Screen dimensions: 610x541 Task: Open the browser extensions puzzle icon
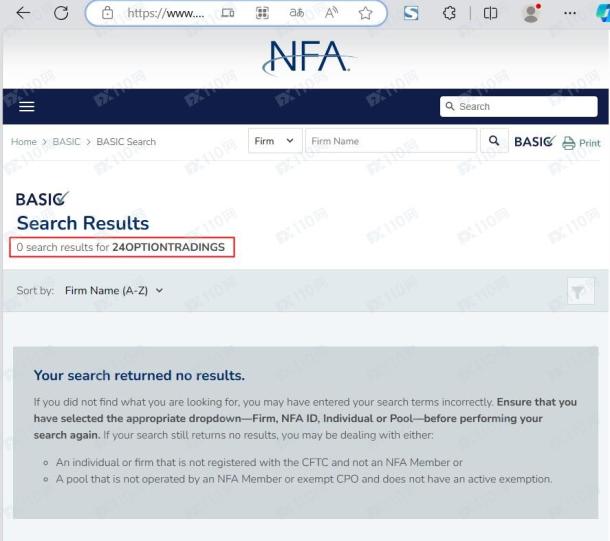tap(449, 13)
